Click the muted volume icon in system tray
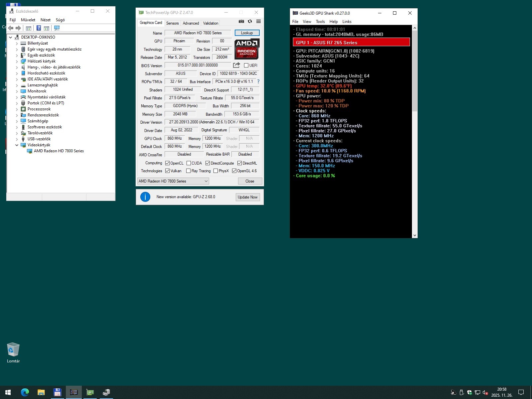The width and height of the screenshot is (532, 399). click(485, 393)
